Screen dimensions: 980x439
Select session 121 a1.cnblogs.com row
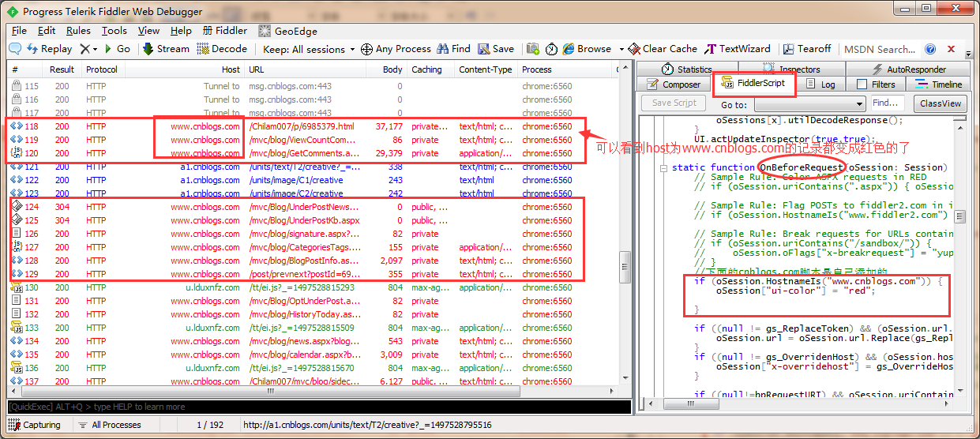point(314,167)
